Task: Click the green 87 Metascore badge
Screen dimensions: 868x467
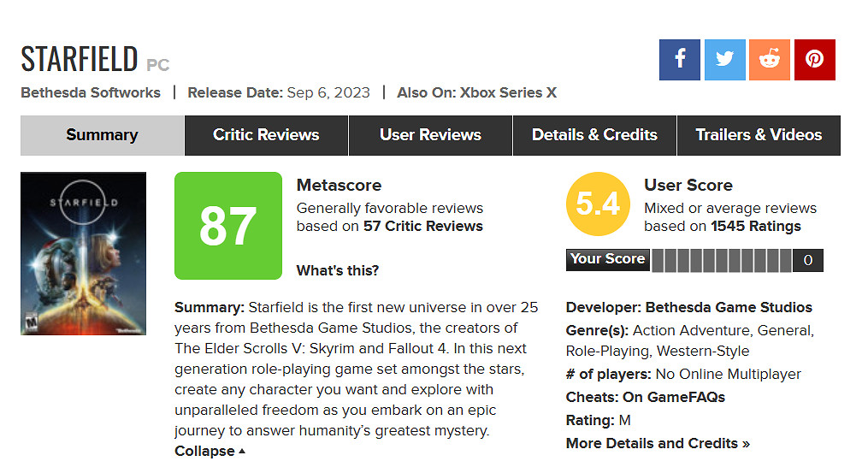Action: [228, 226]
